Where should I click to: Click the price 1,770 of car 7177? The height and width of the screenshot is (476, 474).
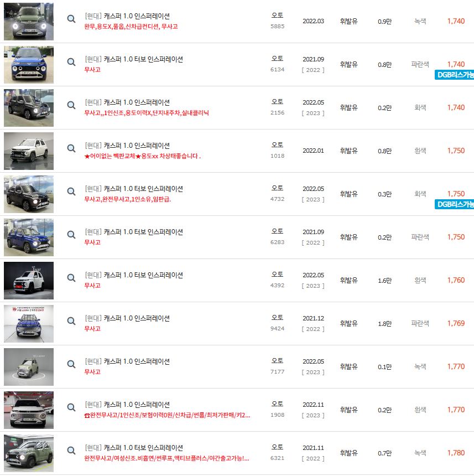(x=456, y=366)
